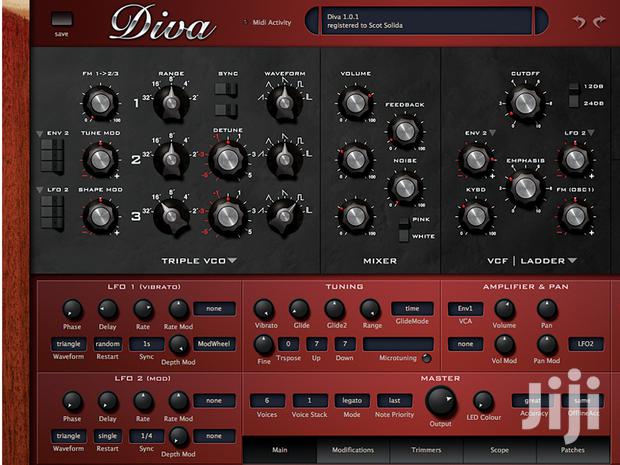Open the filter ENV 2 source dropdown arrow
The image size is (620, 465).
(x=492, y=133)
